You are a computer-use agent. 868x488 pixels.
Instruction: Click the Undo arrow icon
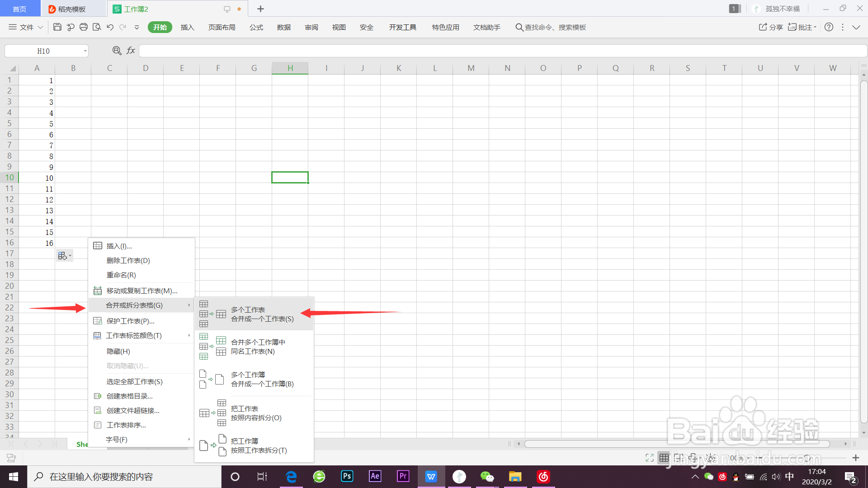(110, 27)
